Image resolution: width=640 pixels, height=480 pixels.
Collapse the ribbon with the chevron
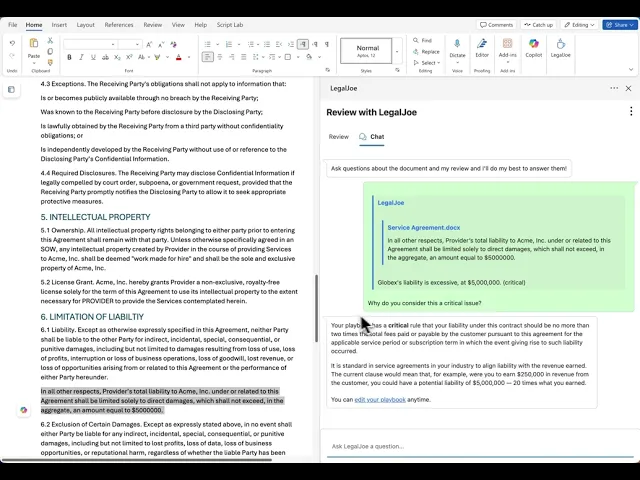[x=631, y=69]
